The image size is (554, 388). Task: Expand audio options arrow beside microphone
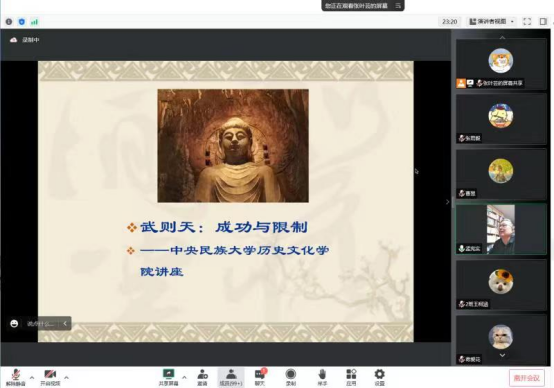point(32,377)
